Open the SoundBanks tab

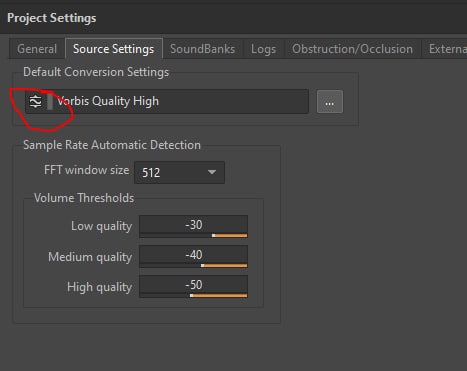[203, 49]
